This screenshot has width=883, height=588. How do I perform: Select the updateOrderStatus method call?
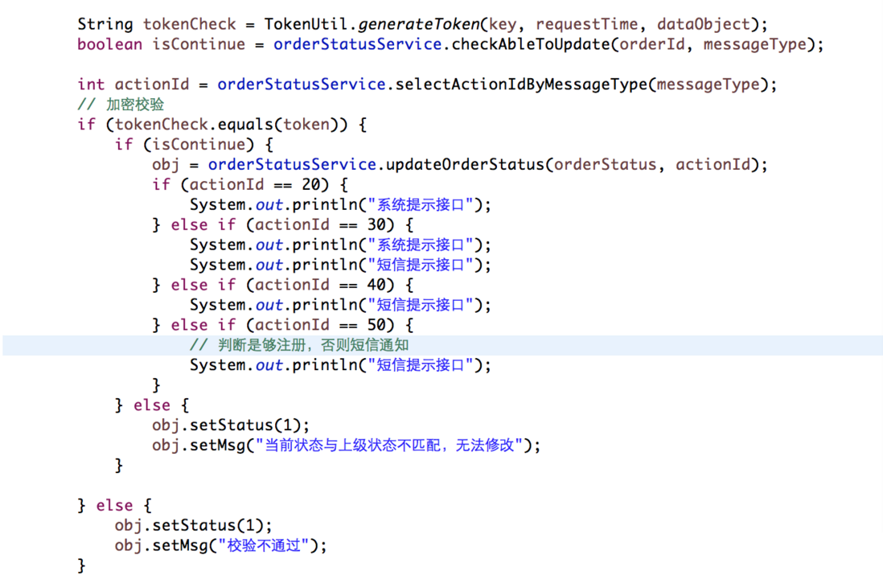(x=465, y=164)
